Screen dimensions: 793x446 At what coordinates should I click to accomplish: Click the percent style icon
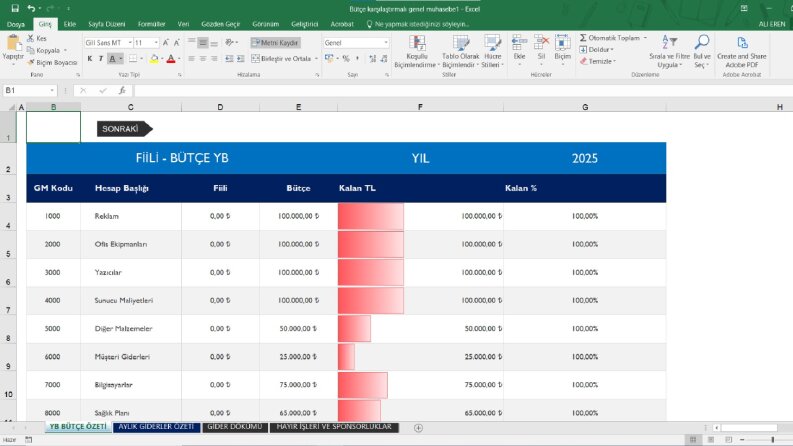pyautogui.click(x=346, y=59)
